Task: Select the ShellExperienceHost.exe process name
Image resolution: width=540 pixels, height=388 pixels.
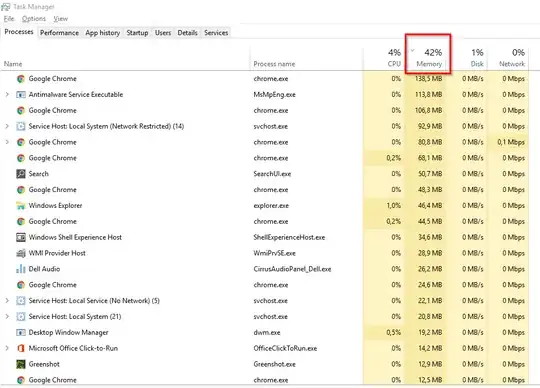Action: tap(289, 237)
